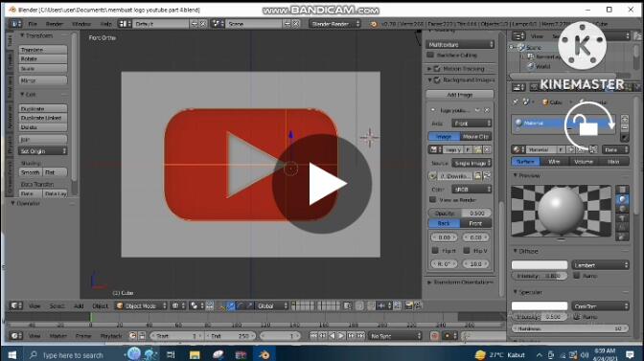Toggle the 3D manipulator widget icon
This screenshot has height=361, width=644.
[x=222, y=306]
